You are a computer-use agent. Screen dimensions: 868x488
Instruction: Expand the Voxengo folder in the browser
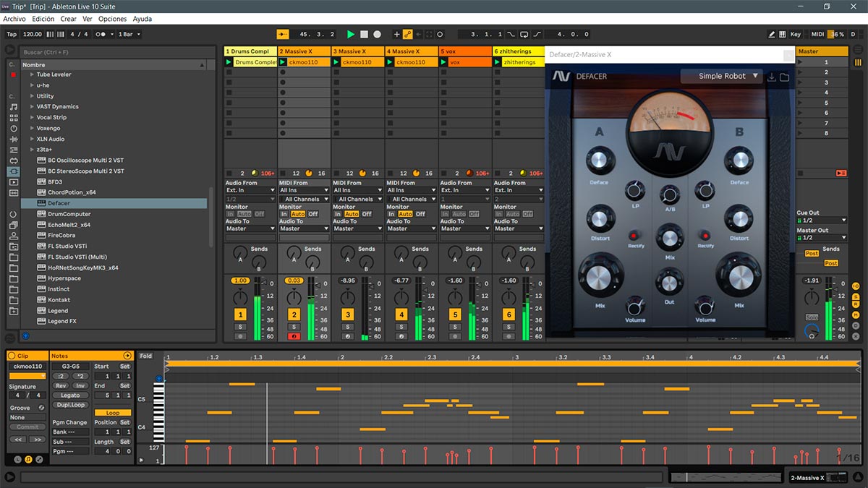pos(32,128)
